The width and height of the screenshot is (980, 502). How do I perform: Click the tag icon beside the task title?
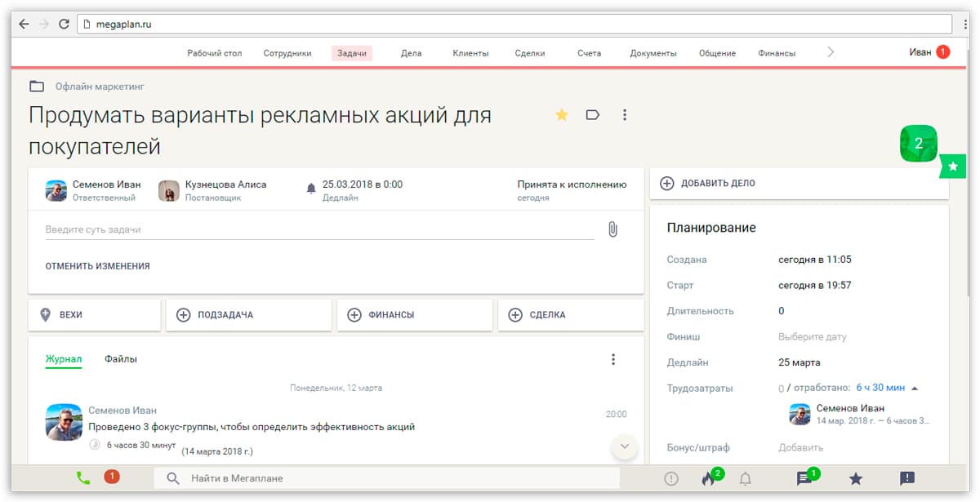592,114
